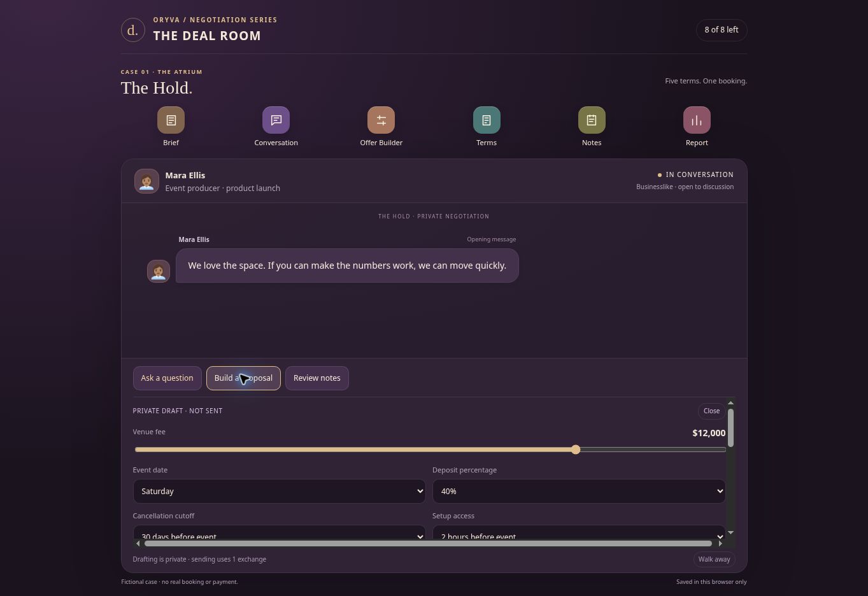Image resolution: width=868 pixels, height=596 pixels.
Task: Click 'Businesslike · open to discussion' text
Action: coord(685,187)
